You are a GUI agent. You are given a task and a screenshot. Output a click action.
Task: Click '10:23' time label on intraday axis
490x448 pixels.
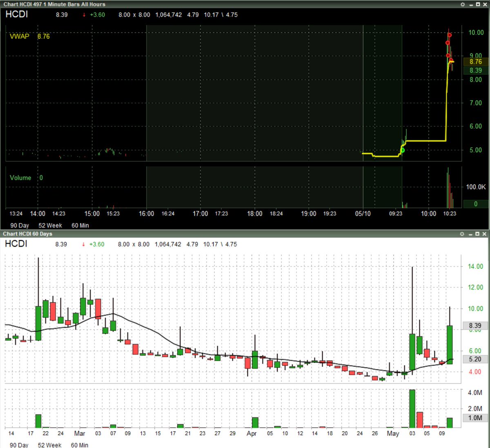pyautogui.click(x=450, y=214)
